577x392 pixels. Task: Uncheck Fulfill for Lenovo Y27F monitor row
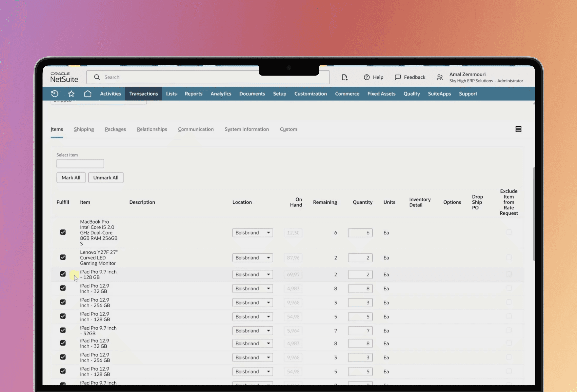63,257
